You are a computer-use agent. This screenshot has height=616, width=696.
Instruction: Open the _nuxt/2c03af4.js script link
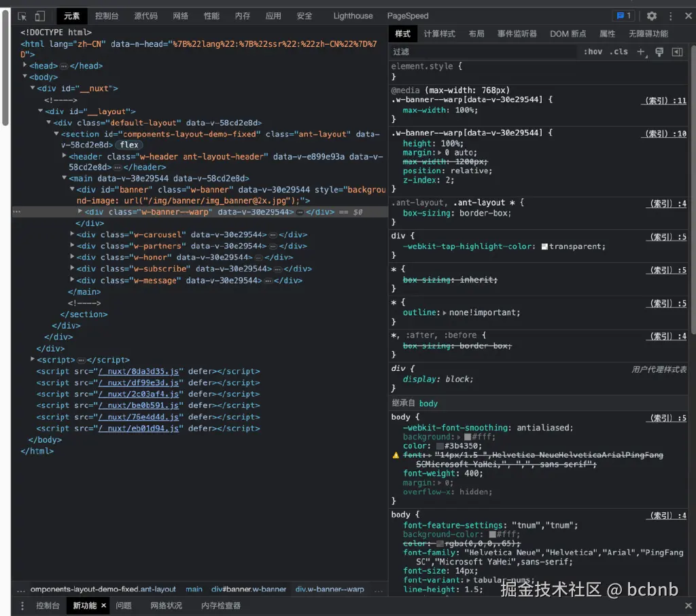139,395
